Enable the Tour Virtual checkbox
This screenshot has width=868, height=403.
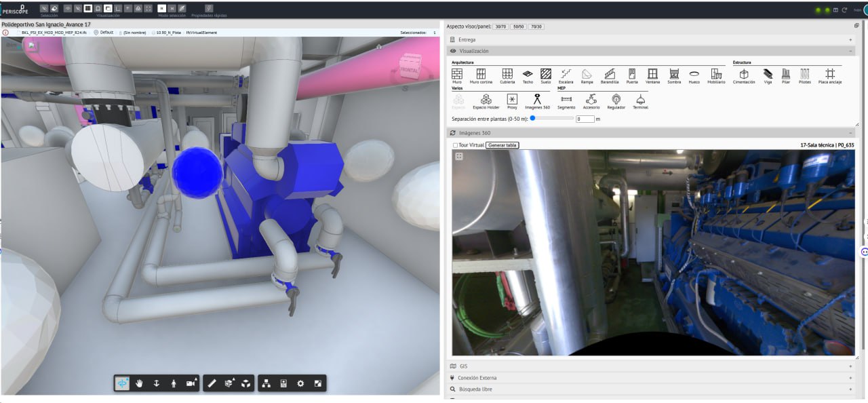coord(455,145)
